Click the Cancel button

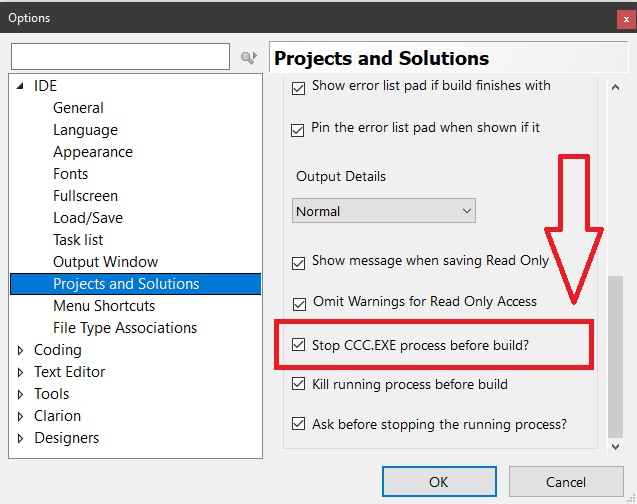(566, 482)
